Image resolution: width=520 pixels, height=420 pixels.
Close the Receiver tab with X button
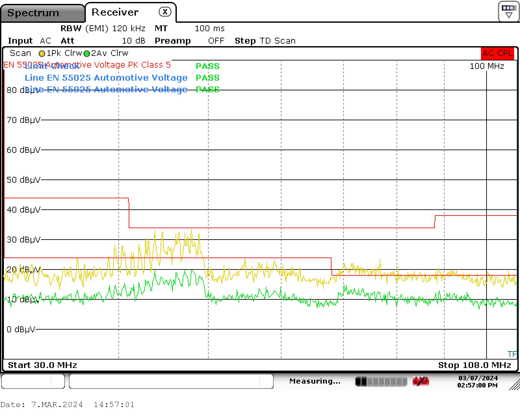[165, 12]
